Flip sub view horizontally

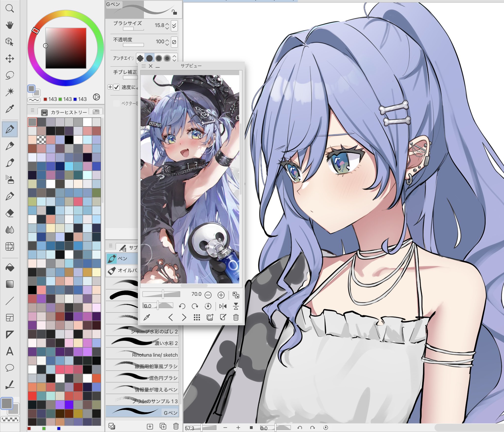click(x=223, y=306)
